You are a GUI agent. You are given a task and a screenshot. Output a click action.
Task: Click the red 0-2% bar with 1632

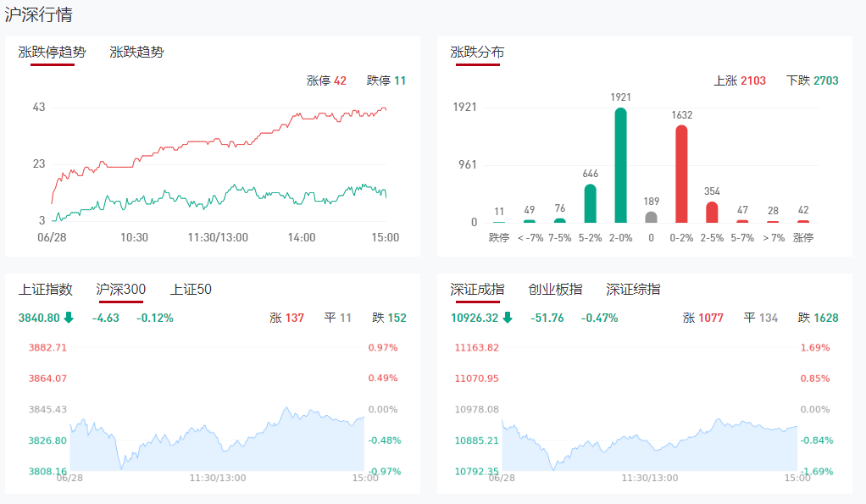click(681, 174)
